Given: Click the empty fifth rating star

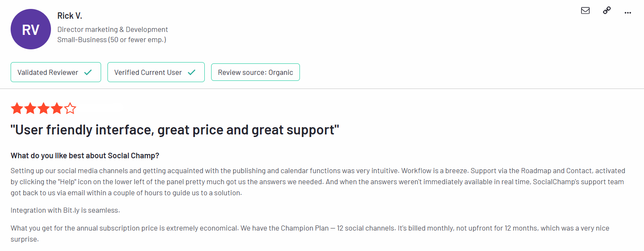Looking at the screenshot, I should point(70,108).
